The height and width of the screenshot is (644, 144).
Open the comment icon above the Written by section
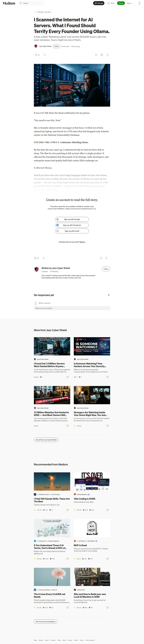44,258
